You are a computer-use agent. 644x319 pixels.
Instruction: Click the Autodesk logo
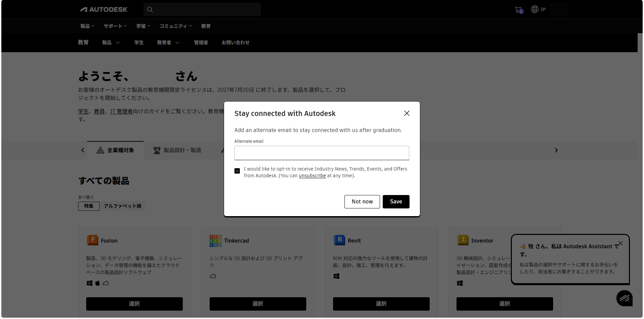click(104, 9)
